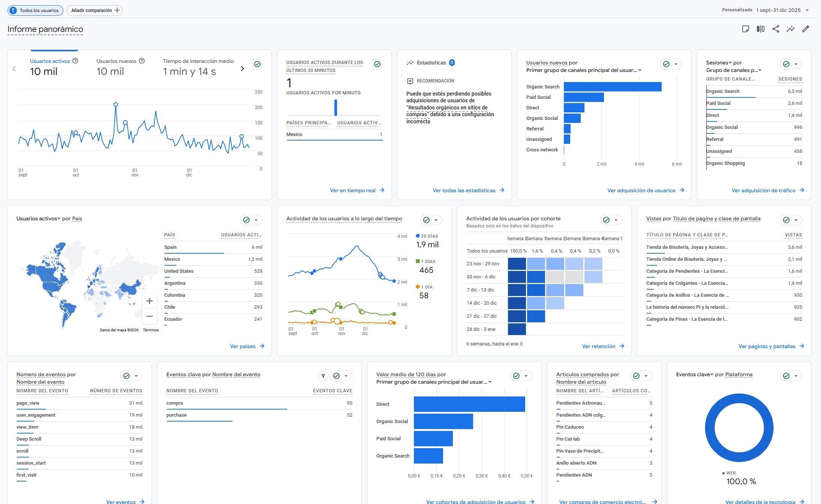Viewport: 821px width, 504px height.
Task: Toggle the 7 DÍAS legend series
Action: 425,262
